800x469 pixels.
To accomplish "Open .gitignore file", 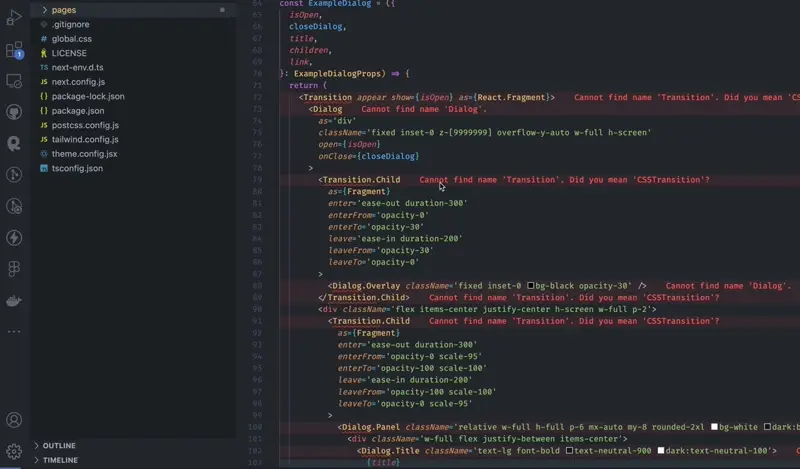I will coord(70,24).
